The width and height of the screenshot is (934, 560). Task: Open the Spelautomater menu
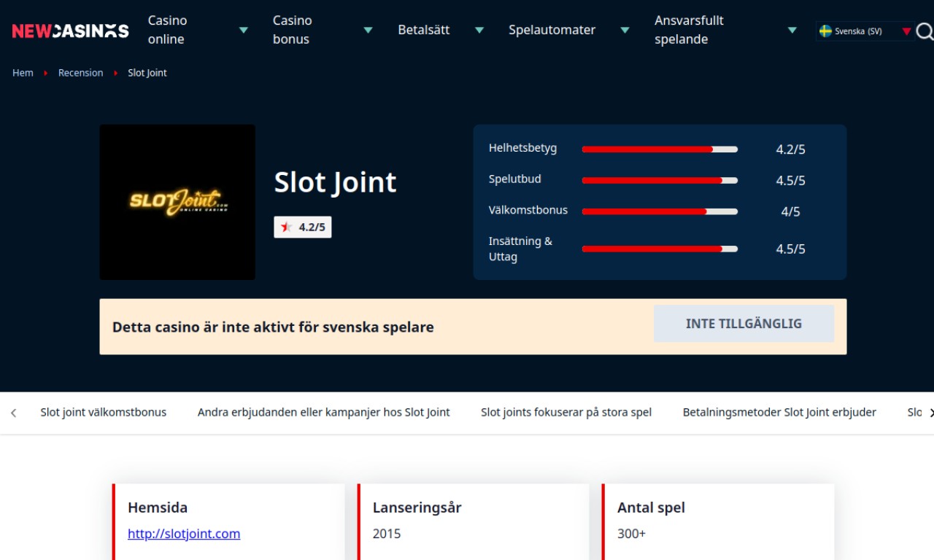[552, 30]
